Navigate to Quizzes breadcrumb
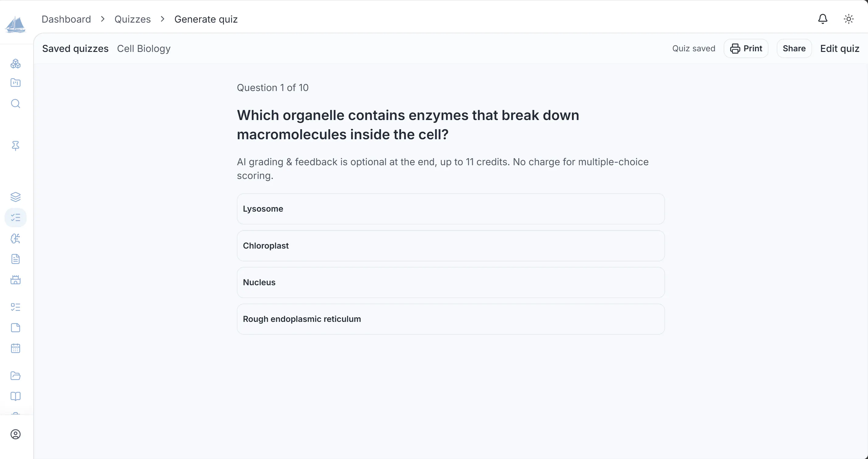The image size is (868, 459). pos(132,19)
